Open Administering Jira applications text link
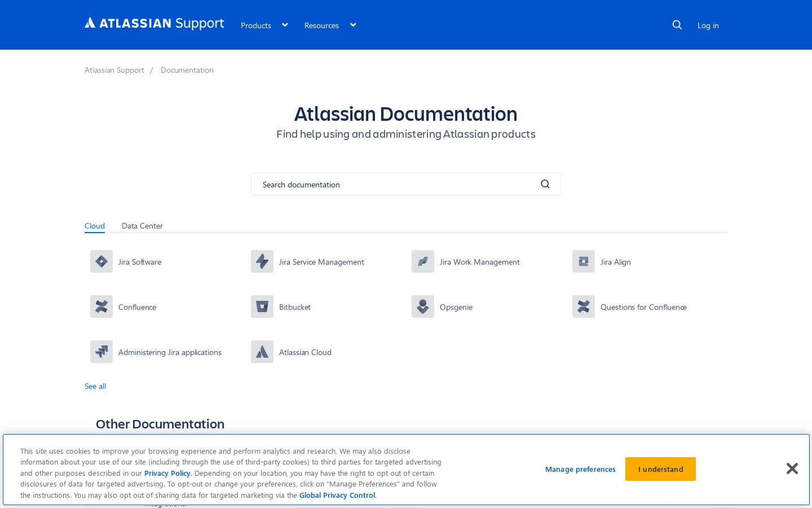 coord(170,352)
